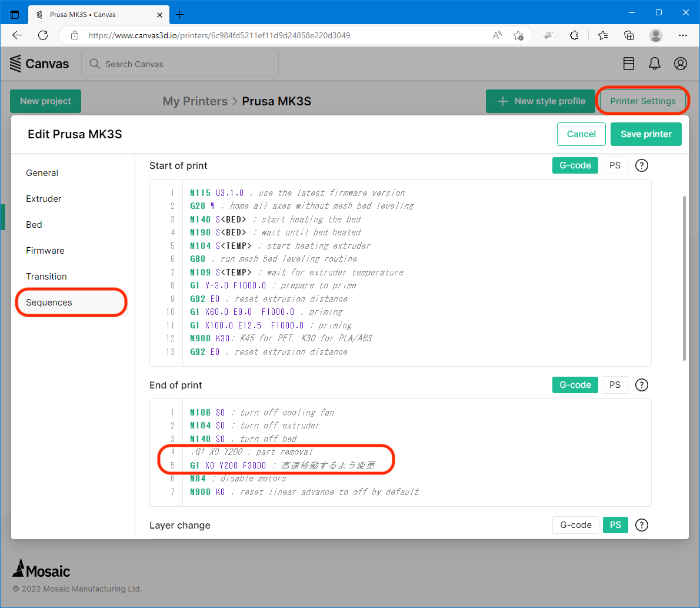Select G-code mode for End of print
700x608 pixels.
[x=575, y=384]
